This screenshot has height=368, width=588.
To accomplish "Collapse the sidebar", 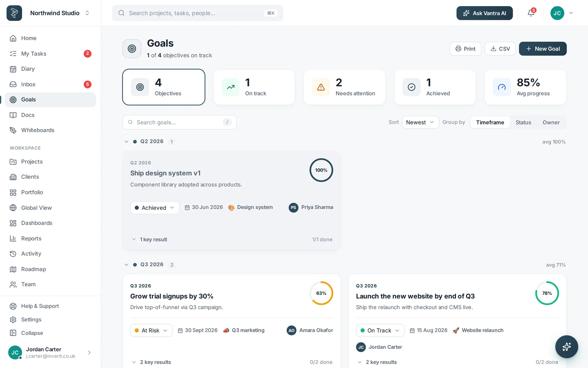I will pyautogui.click(x=51, y=333).
